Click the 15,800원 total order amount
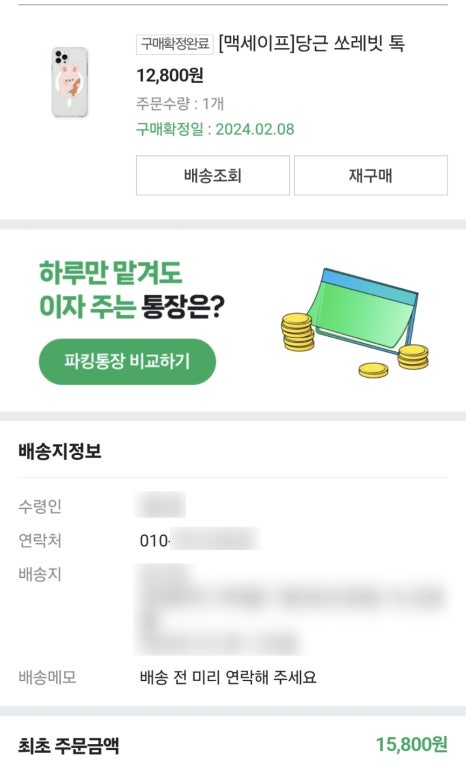Viewport: 466px width, 770px height. click(x=411, y=744)
